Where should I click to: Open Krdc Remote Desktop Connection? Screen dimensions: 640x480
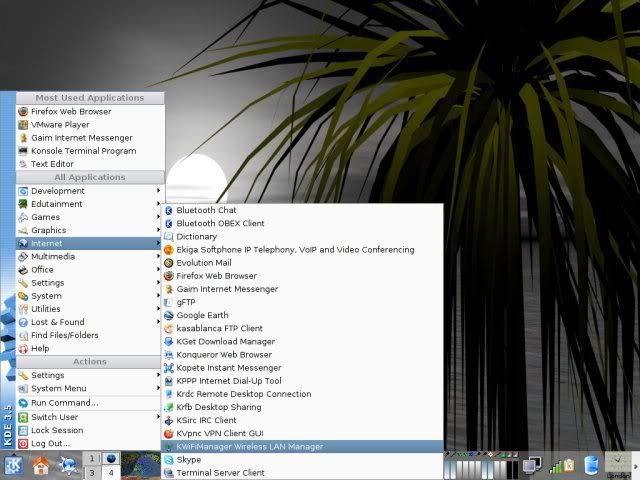302,394
